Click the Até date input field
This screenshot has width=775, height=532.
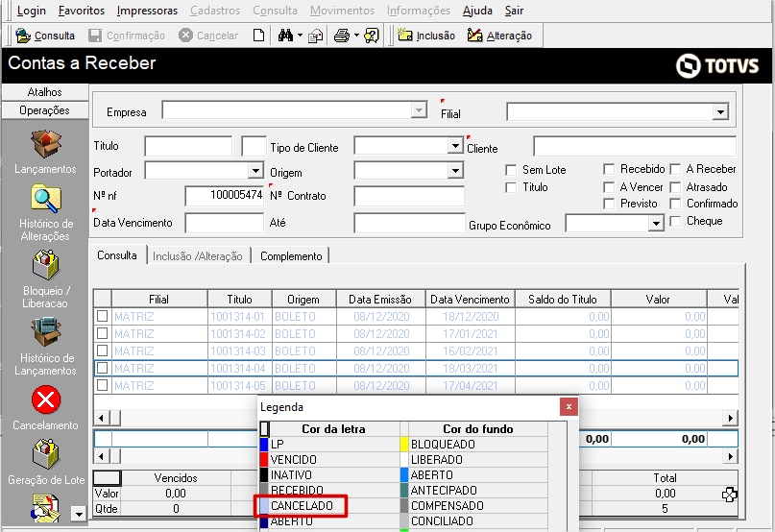[409, 223]
